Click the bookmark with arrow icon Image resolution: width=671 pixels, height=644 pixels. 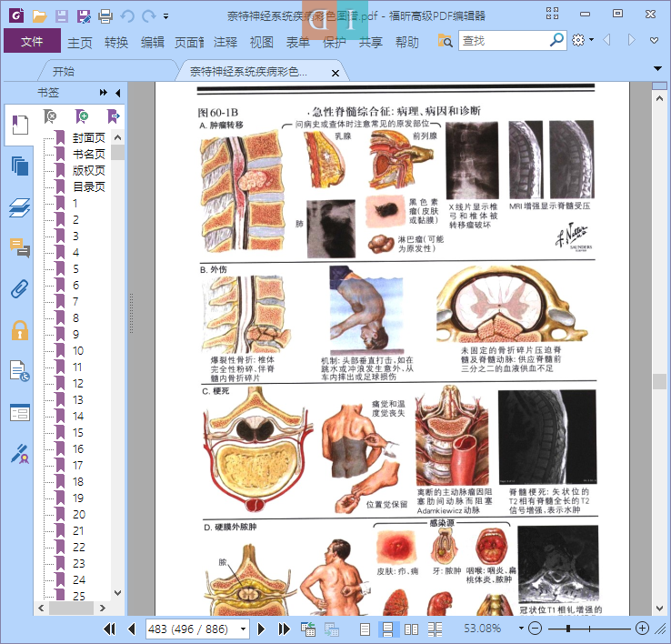click(x=114, y=116)
